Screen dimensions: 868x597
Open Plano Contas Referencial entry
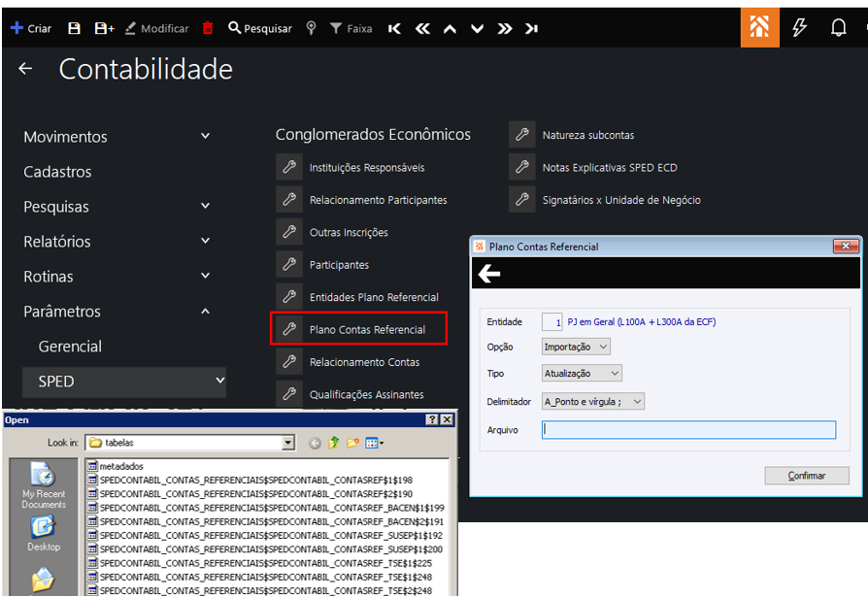click(367, 330)
